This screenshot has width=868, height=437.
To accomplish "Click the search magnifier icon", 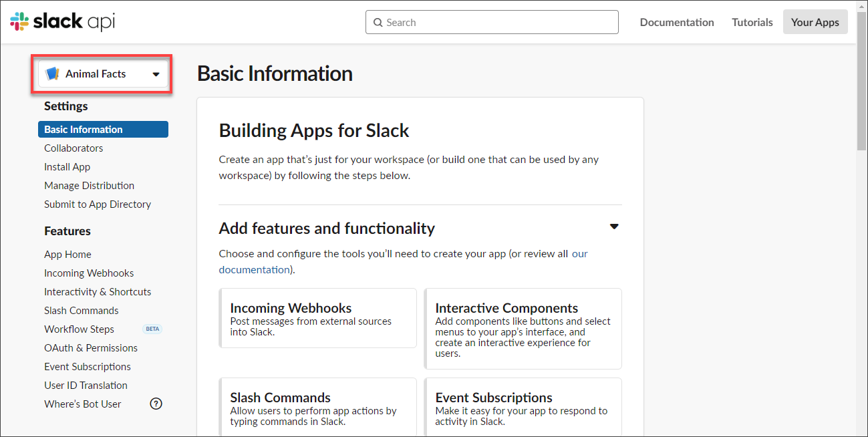I will point(378,22).
